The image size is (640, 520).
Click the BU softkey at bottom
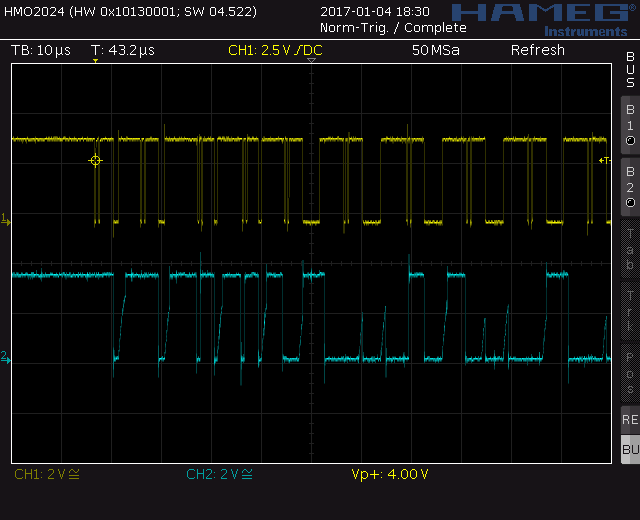(x=630, y=449)
